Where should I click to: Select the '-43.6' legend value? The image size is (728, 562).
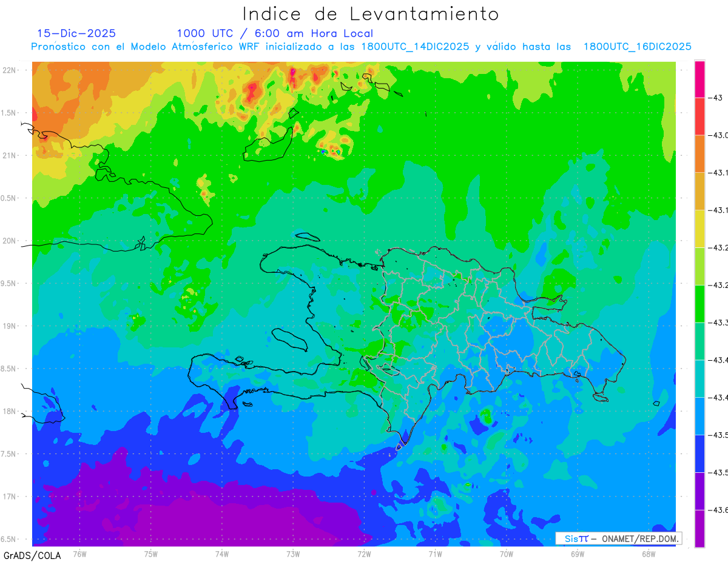click(x=718, y=510)
